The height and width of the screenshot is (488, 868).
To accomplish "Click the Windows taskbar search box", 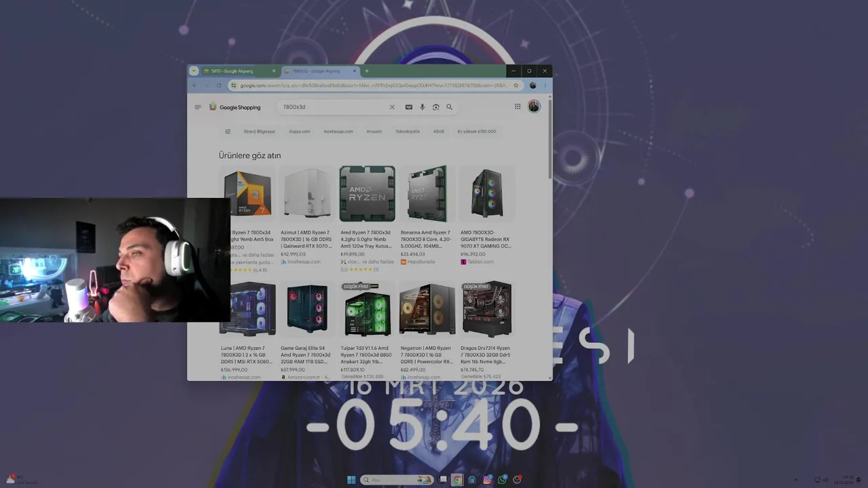I will tap(397, 480).
